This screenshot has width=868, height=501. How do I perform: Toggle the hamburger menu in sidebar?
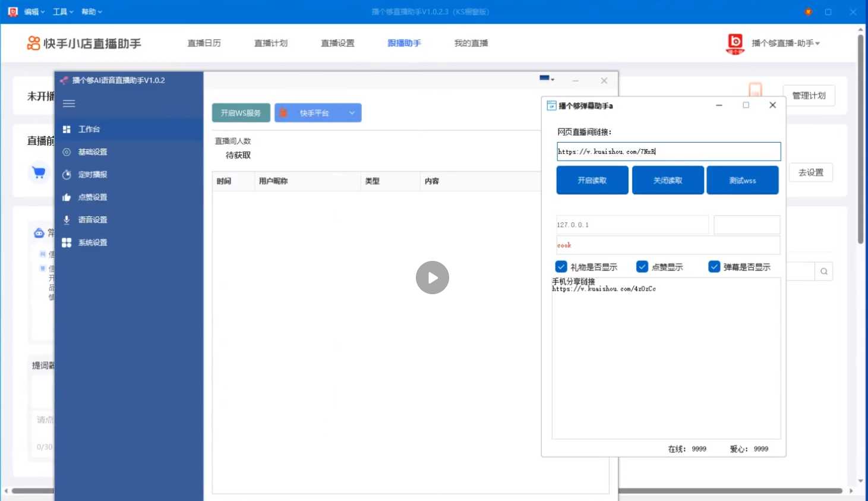pyautogui.click(x=69, y=103)
